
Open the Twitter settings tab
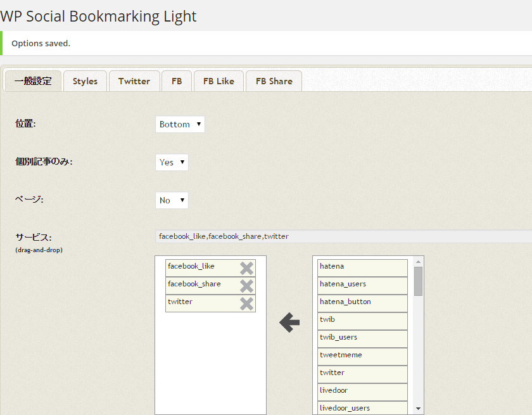pyautogui.click(x=134, y=81)
